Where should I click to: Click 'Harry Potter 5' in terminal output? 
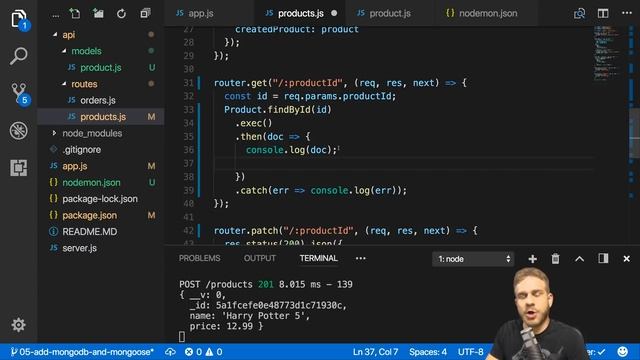pyautogui.click(x=265, y=316)
